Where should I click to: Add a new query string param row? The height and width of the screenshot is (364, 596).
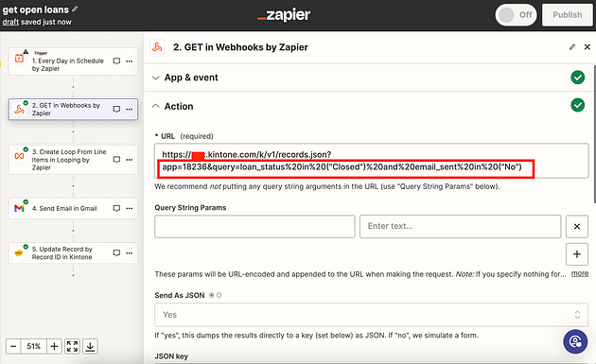pyautogui.click(x=577, y=254)
